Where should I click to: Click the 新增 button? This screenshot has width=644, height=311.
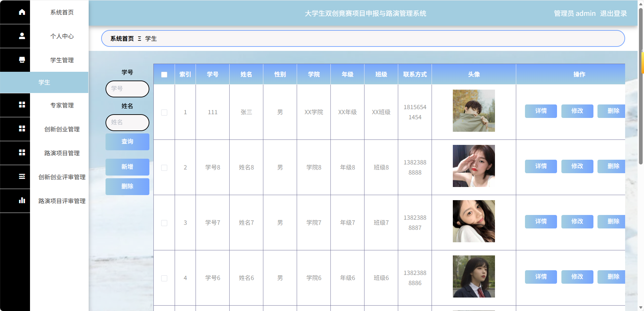[x=127, y=167]
